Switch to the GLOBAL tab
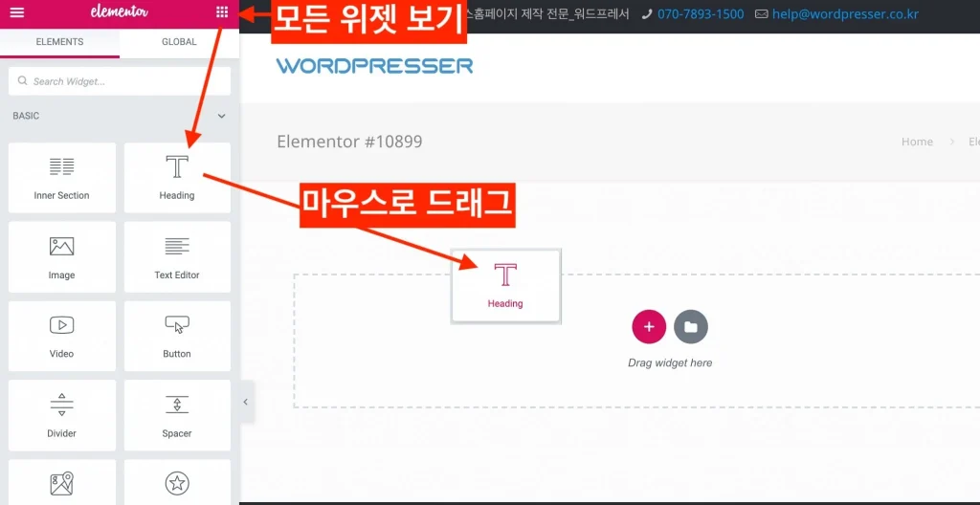 coord(179,42)
